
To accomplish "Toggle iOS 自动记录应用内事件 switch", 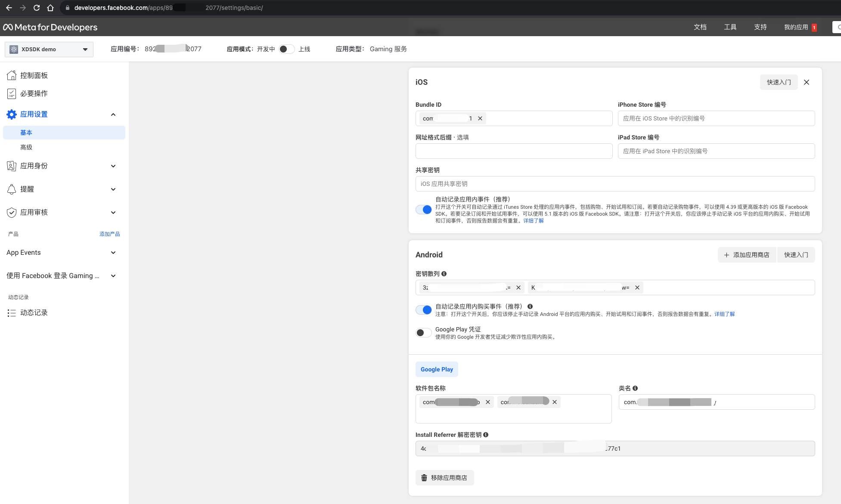I will (424, 210).
